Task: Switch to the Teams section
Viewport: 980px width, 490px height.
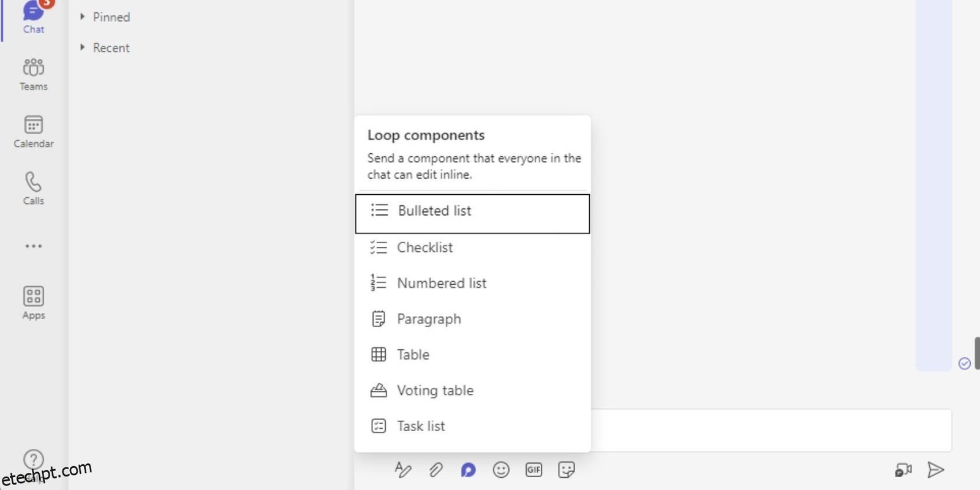Action: 33,73
